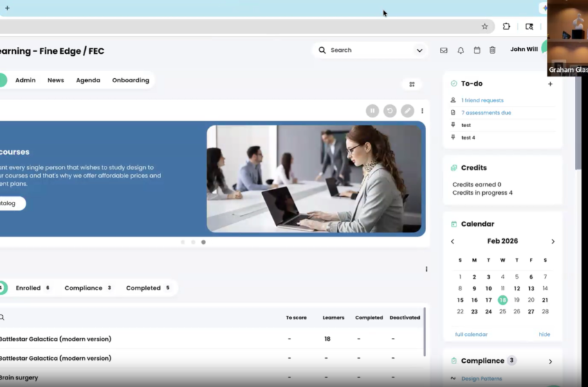Open the messages envelope icon
Screen dimensions: 588x387
(x=443, y=50)
